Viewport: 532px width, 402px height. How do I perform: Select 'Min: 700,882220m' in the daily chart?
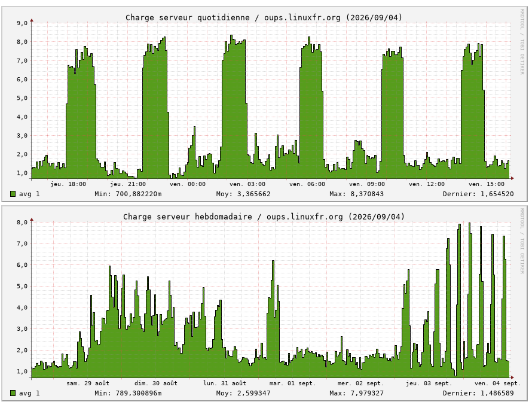click(128, 194)
